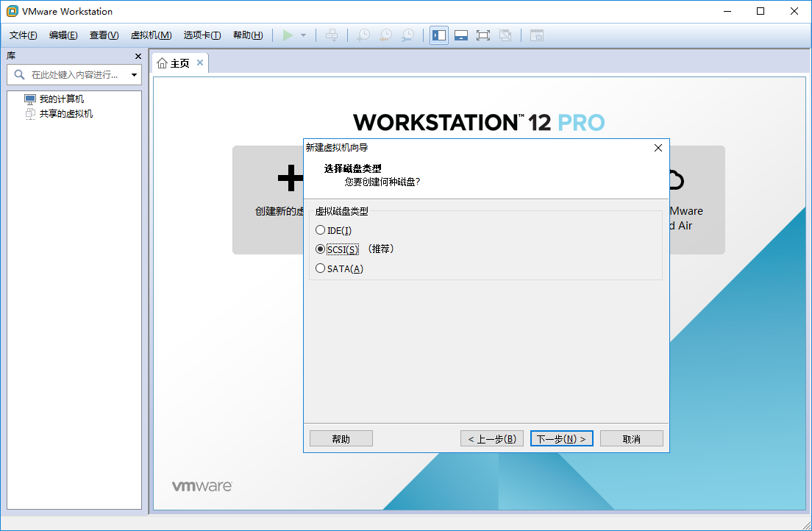Select the SATA(A) disk type radio
The width and height of the screenshot is (812, 531).
coord(320,268)
